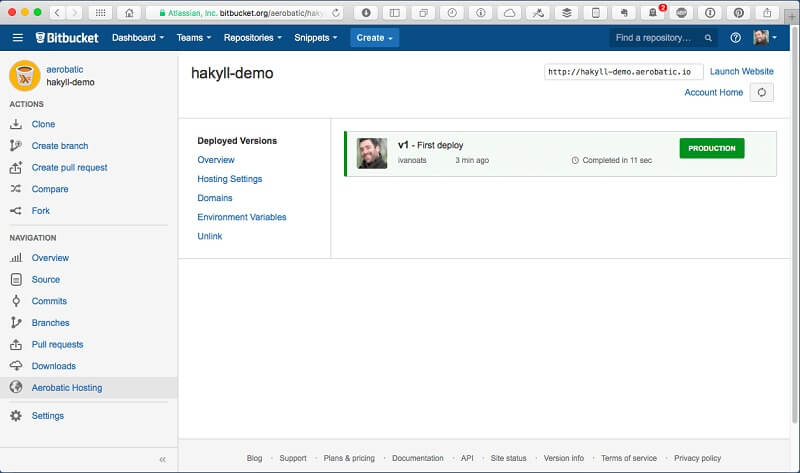The width and height of the screenshot is (800, 473).
Task: Click the browser home icon
Action: 129,13
